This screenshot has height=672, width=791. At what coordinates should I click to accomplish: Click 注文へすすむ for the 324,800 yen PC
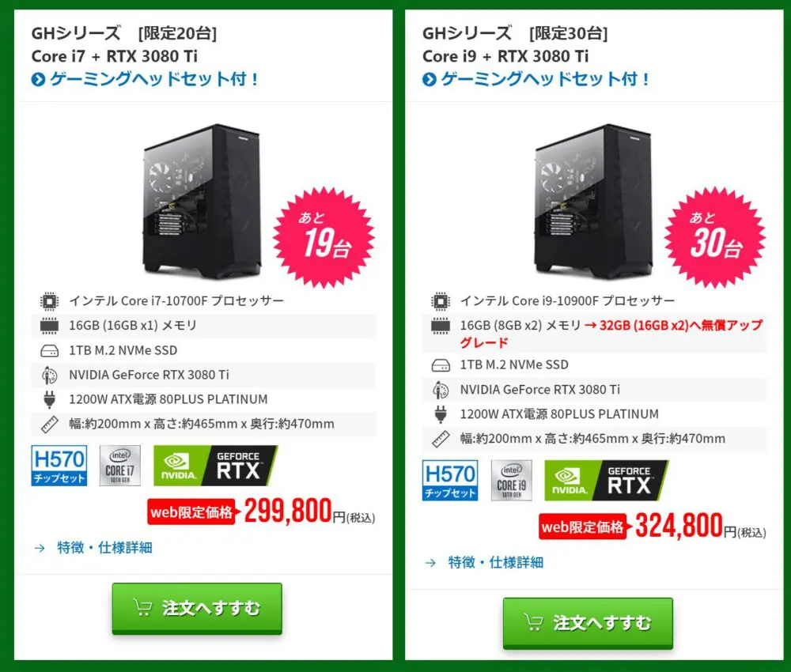[588, 623]
